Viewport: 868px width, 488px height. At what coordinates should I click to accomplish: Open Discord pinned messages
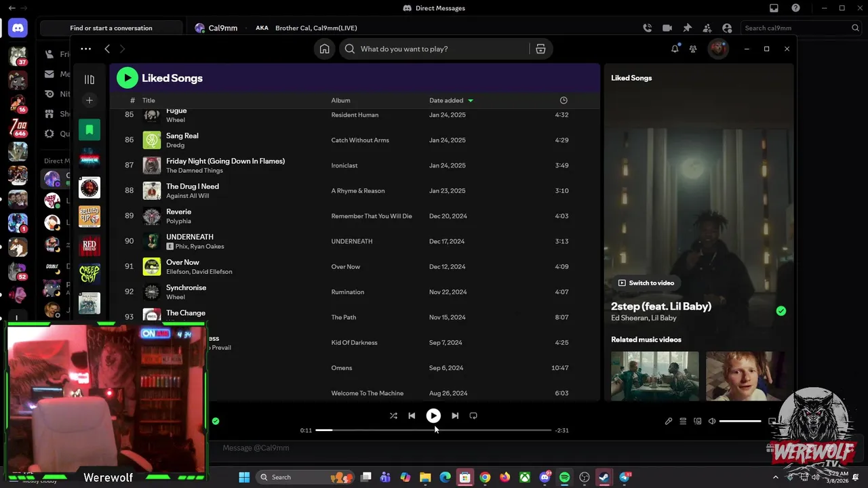coord(687,28)
